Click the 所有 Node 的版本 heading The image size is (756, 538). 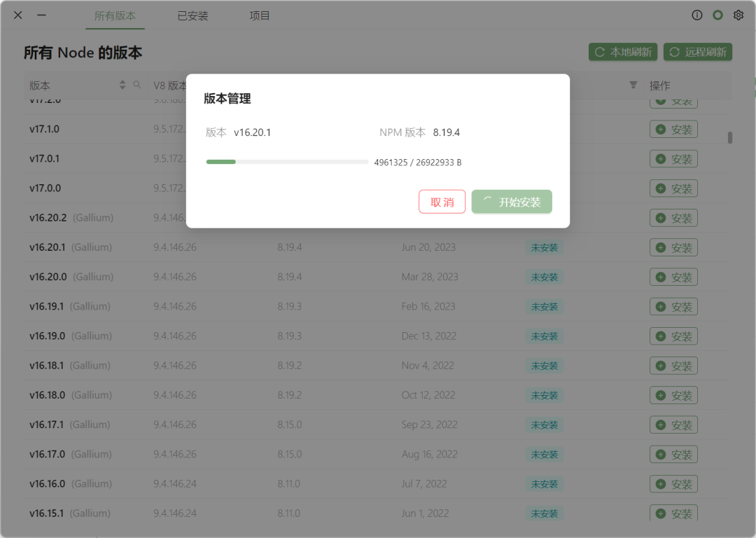click(83, 53)
